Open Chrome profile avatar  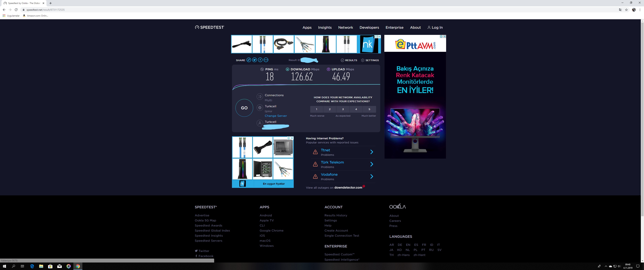(x=634, y=10)
